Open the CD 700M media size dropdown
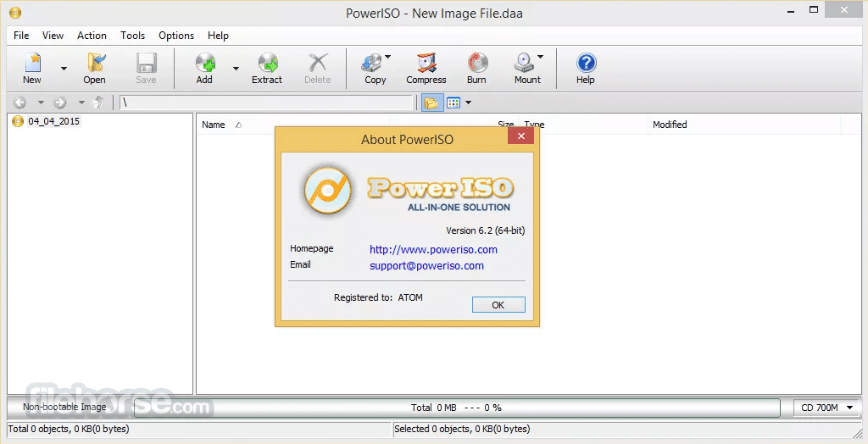The height and width of the screenshot is (444, 868). click(x=827, y=408)
